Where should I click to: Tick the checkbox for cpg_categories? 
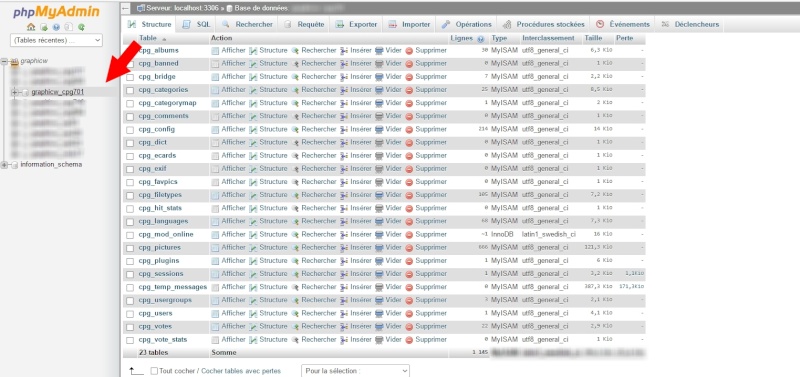[130, 90]
